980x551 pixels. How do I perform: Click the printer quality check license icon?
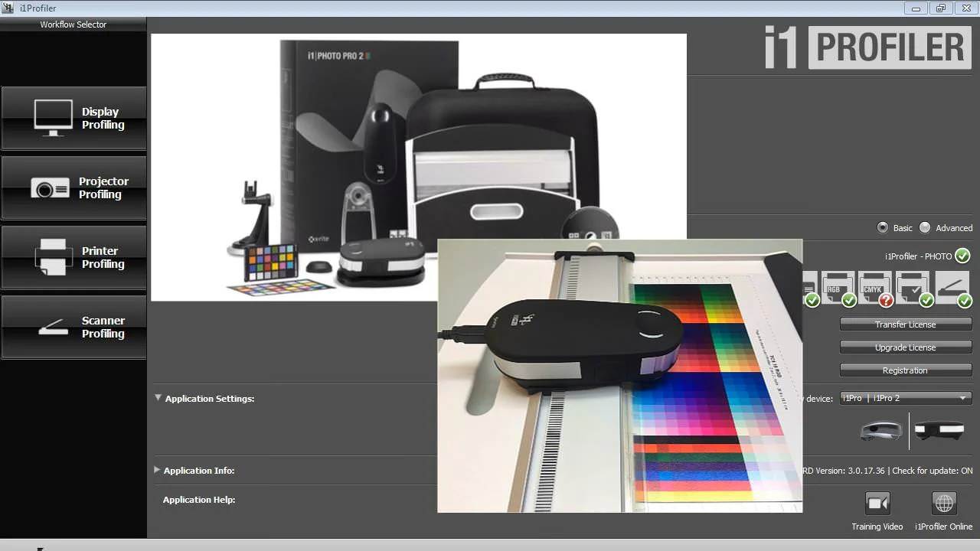point(913,289)
